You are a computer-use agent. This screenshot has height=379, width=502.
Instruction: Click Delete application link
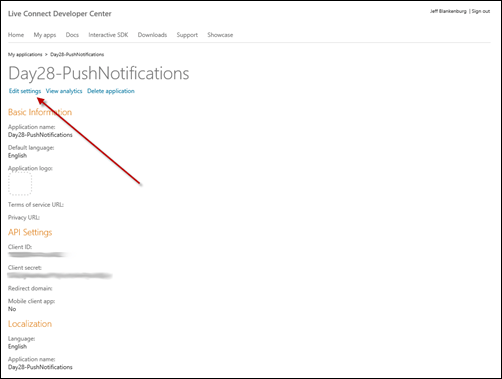[111, 91]
